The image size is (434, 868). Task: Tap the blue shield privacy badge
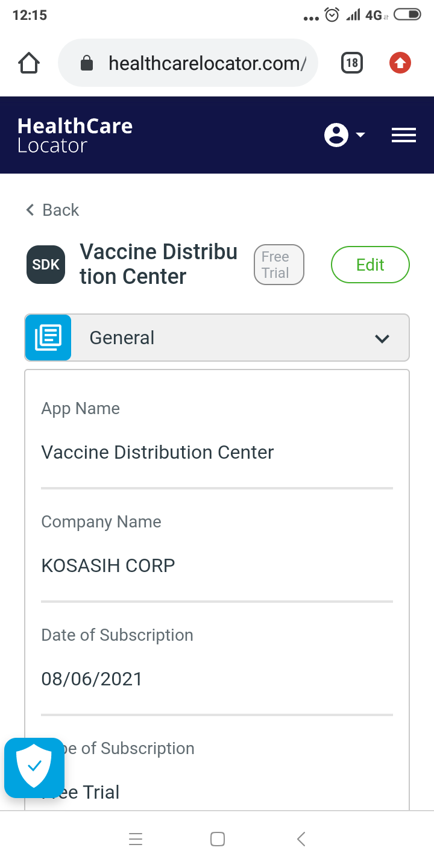click(34, 767)
